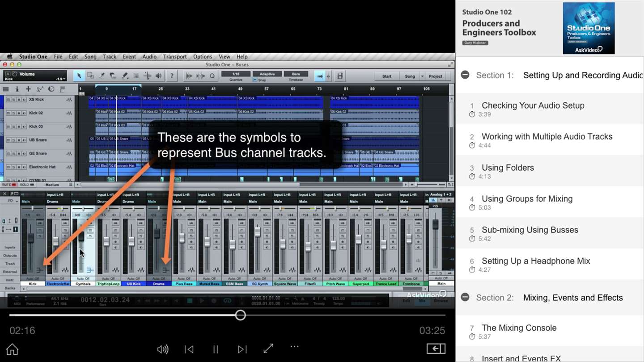Collapse Section 1 in course list
644x362 pixels.
(465, 75)
